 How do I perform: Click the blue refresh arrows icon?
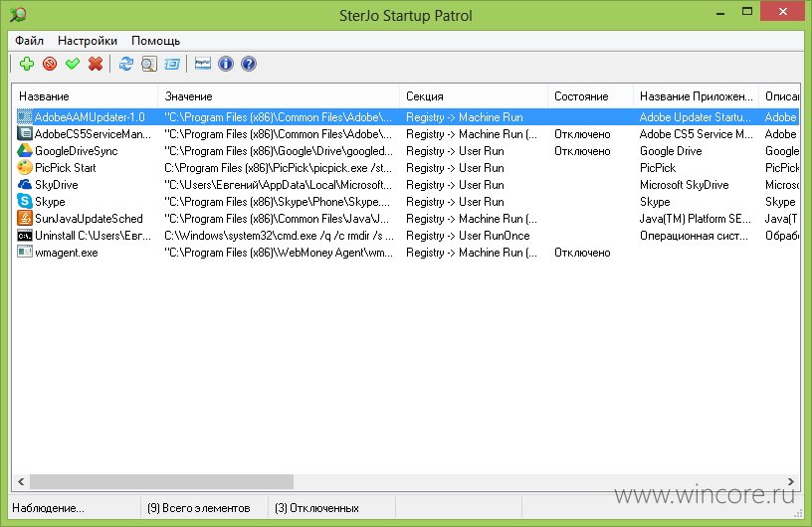(125, 64)
